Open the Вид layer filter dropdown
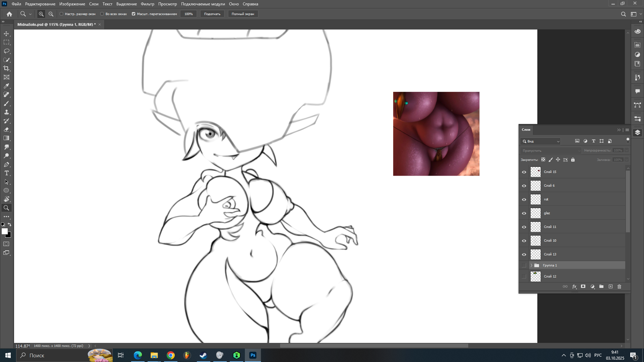Screen dimensions: 644x362 [541, 141]
